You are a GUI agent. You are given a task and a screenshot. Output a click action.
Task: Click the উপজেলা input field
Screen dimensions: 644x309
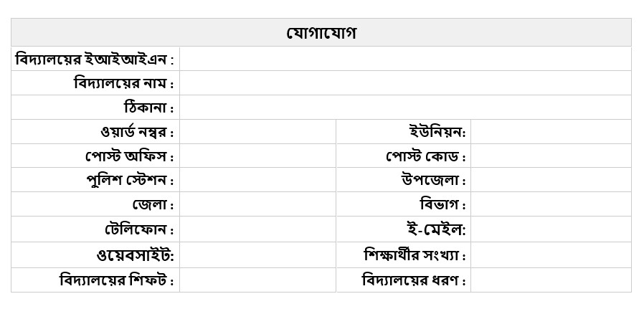click(x=550, y=180)
